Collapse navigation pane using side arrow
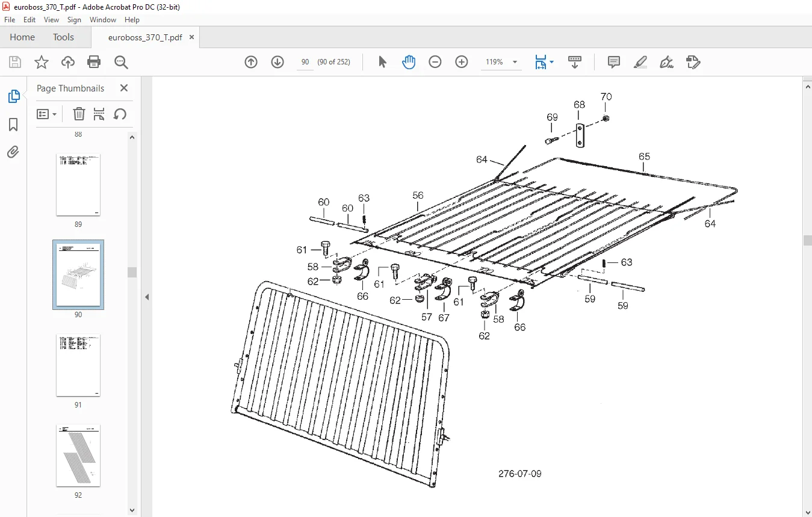This screenshot has height=517, width=812. (x=146, y=297)
